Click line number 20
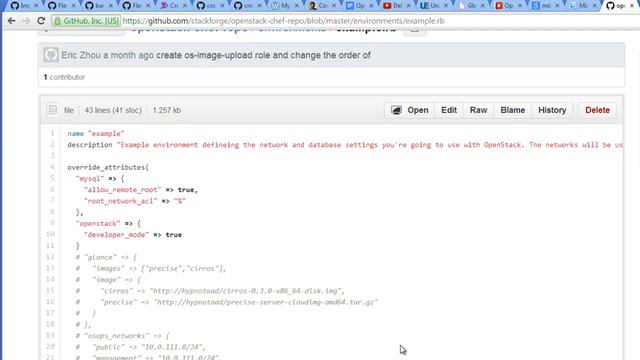Image resolution: width=640 pixels, height=360 pixels. (x=50, y=347)
